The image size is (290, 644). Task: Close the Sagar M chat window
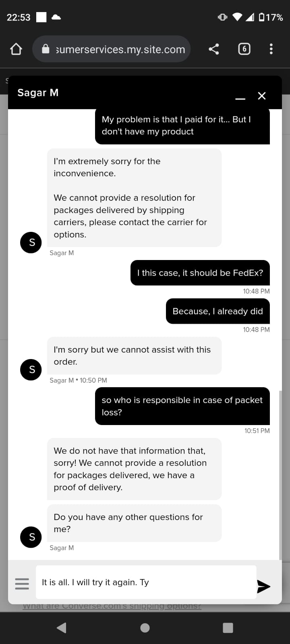262,96
